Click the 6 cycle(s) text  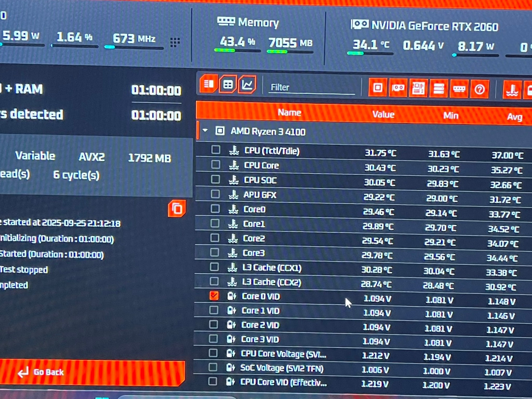coord(76,175)
